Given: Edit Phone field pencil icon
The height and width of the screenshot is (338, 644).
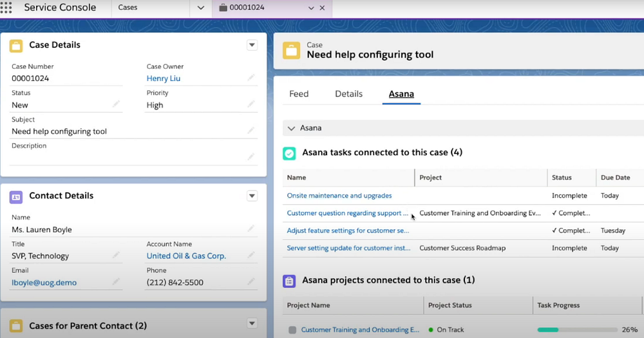Looking at the screenshot, I should [251, 282].
